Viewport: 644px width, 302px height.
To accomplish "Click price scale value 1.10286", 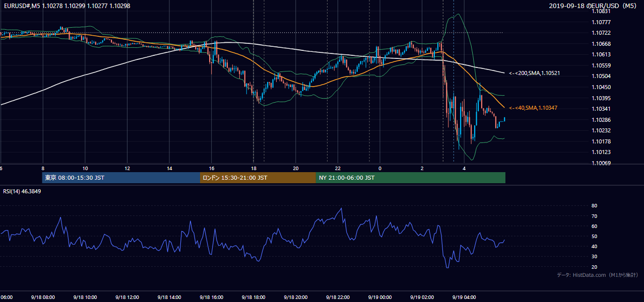I will point(602,120).
